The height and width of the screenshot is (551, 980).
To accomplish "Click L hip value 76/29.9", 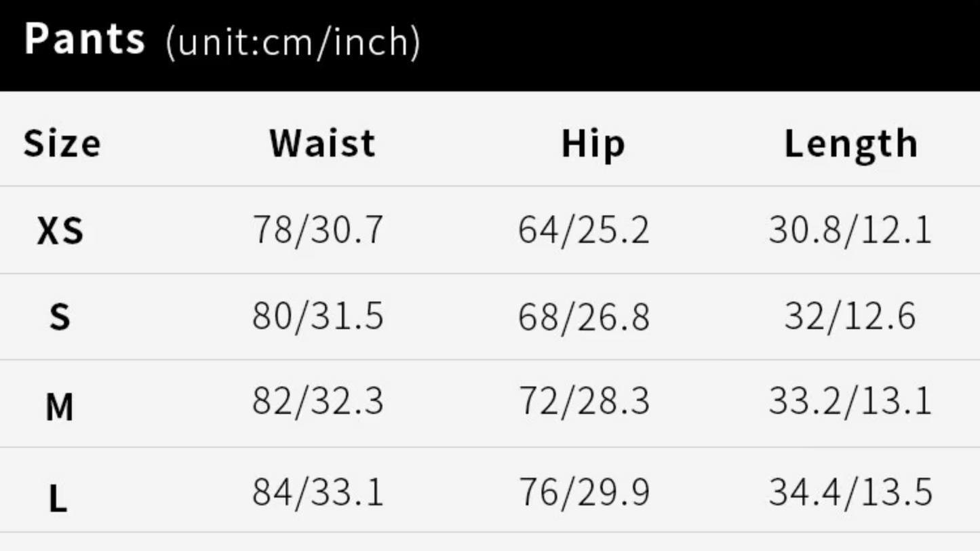I will coord(584,492).
